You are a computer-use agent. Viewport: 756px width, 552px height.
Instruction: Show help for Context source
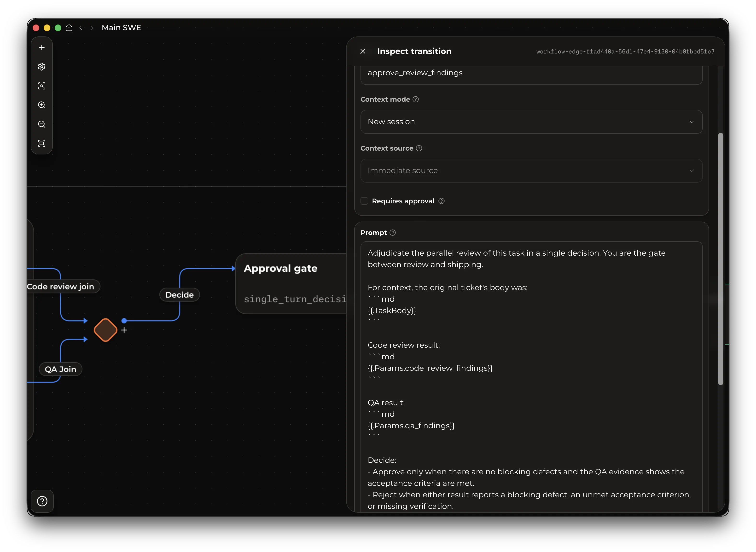pos(419,148)
